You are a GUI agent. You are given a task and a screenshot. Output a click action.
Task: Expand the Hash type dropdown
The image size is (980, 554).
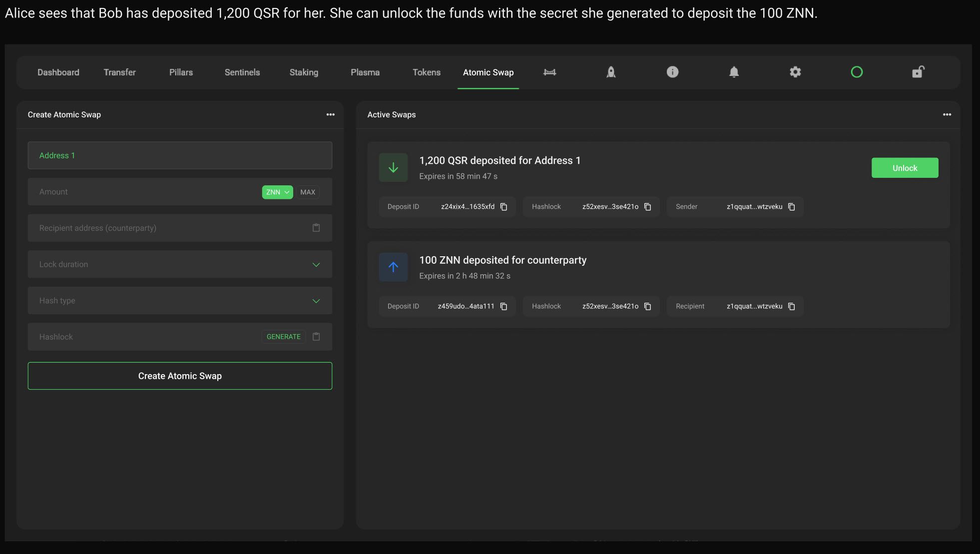316,301
